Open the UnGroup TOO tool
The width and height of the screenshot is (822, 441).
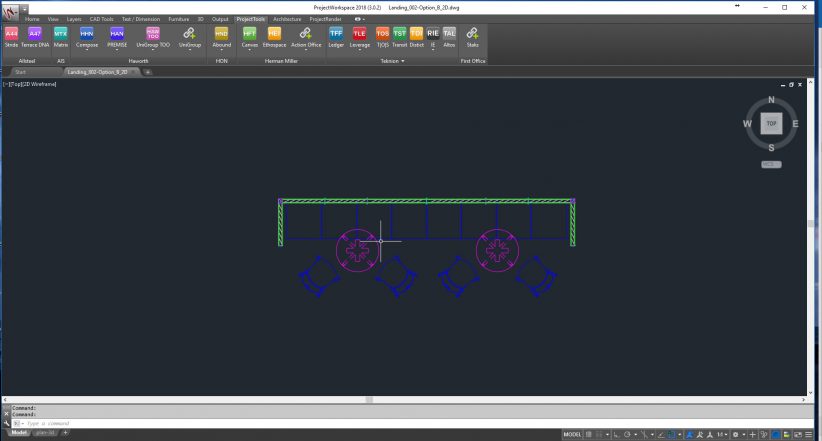coord(153,36)
